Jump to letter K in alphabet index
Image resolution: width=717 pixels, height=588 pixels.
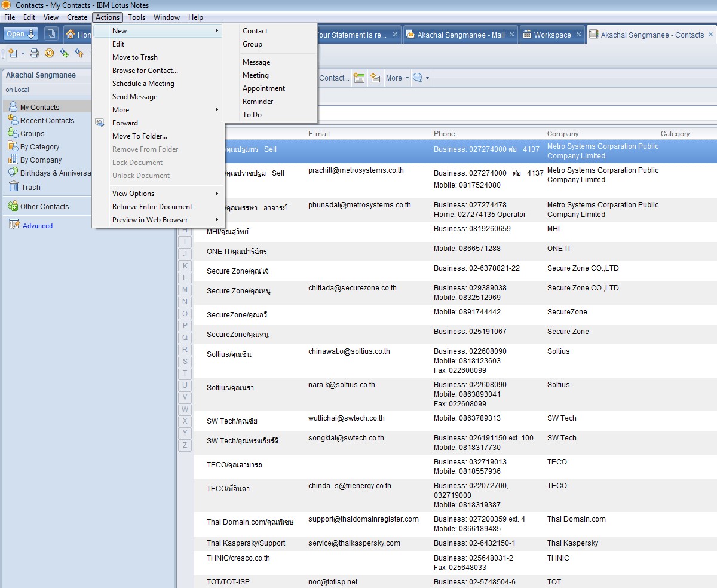click(185, 266)
